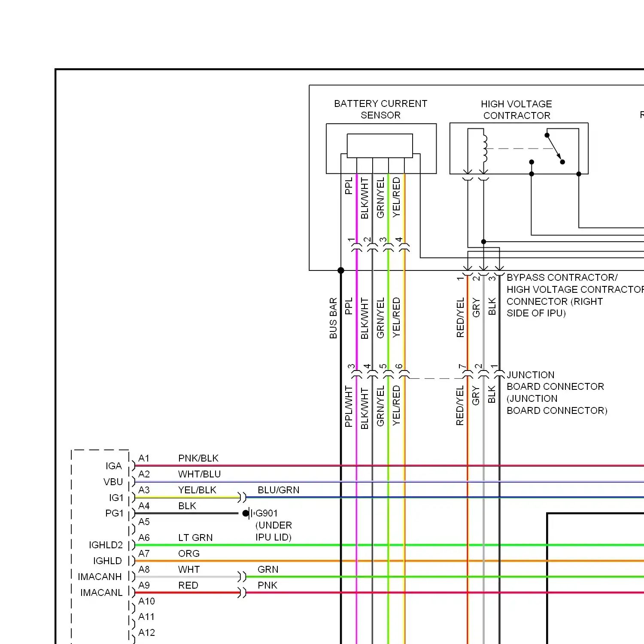The image size is (644, 644).
Task: Click pin label A6
Action: pyautogui.click(x=144, y=538)
